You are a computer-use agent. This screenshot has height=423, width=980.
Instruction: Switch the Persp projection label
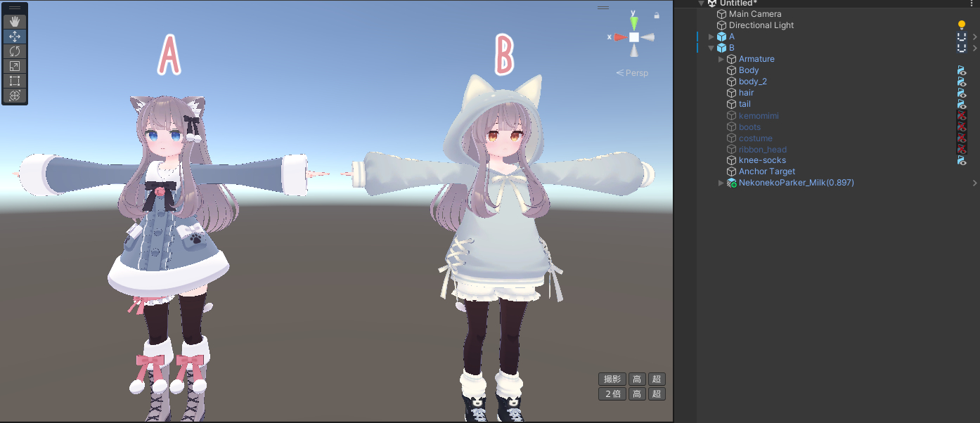632,73
